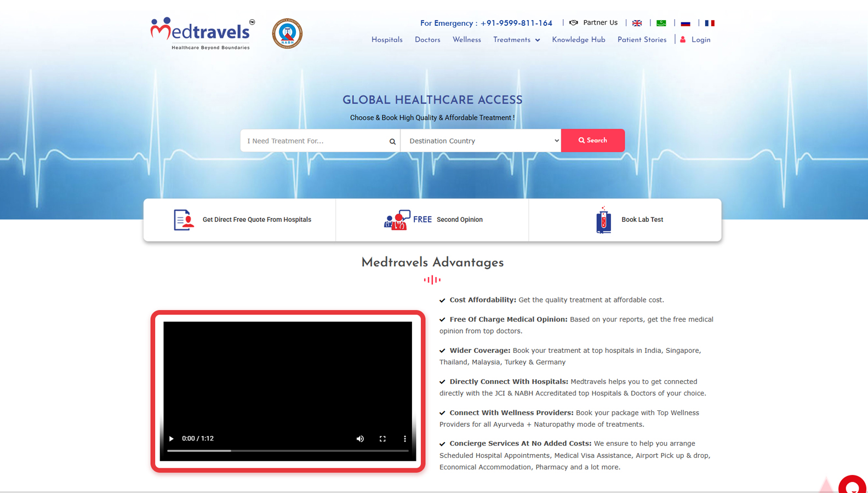Viewport: 868px width, 493px height.
Task: Click the red user icon beside Login
Action: click(x=683, y=39)
